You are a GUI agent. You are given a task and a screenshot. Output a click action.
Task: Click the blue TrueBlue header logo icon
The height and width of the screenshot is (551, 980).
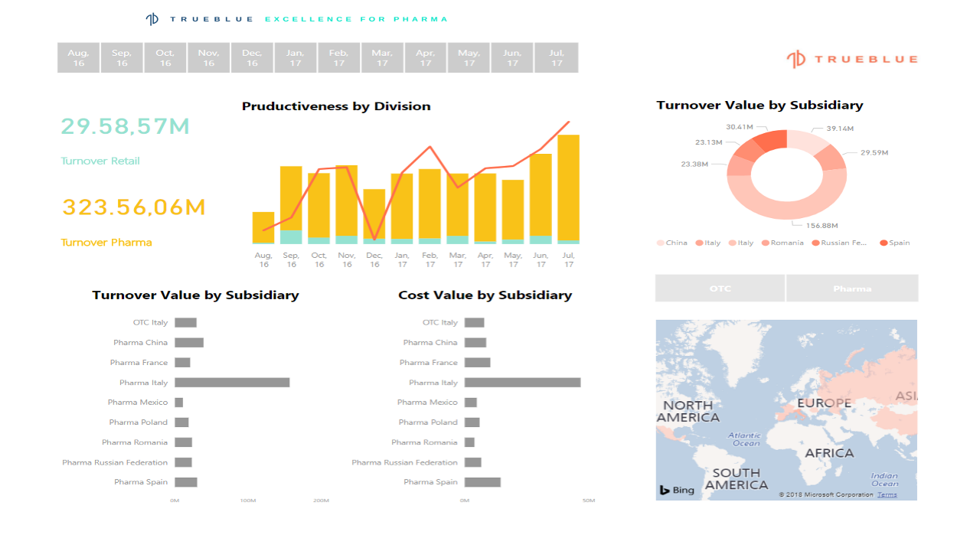point(152,19)
